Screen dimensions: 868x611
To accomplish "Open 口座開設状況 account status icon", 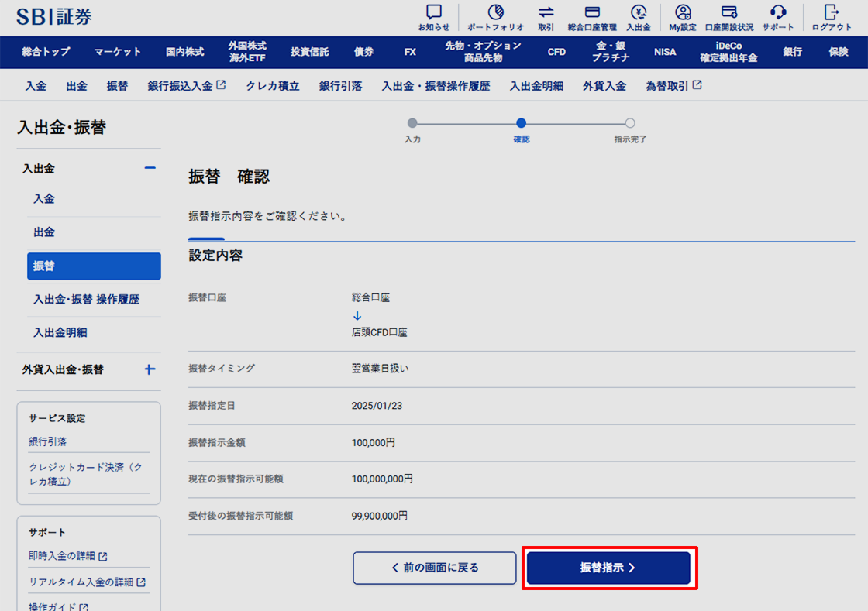I will [728, 13].
